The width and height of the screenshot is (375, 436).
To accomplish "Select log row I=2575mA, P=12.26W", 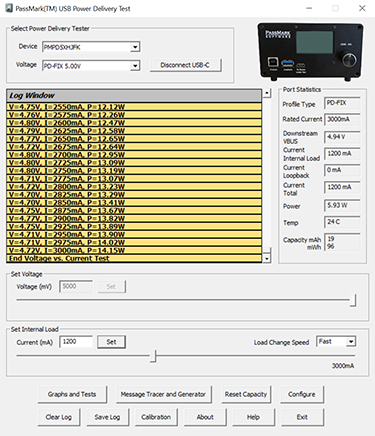I will (x=134, y=115).
